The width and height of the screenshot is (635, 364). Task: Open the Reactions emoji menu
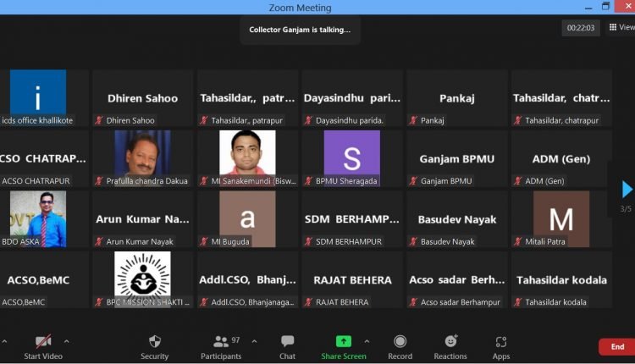(450, 346)
